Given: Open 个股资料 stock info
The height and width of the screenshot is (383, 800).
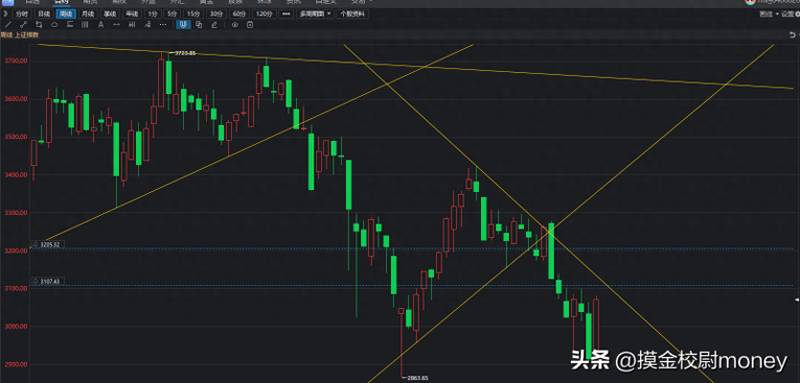Looking at the screenshot, I should click(352, 14).
